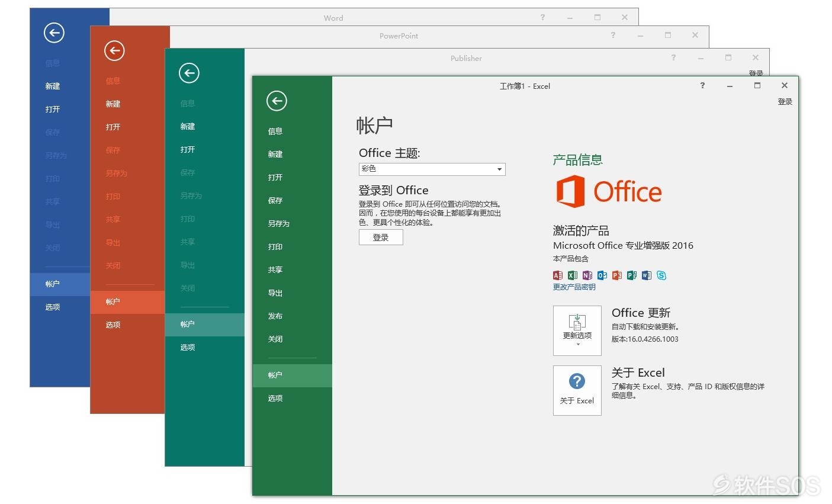The height and width of the screenshot is (504, 832).
Task: Open 选项 in the Word sidebar
Action: (53, 307)
